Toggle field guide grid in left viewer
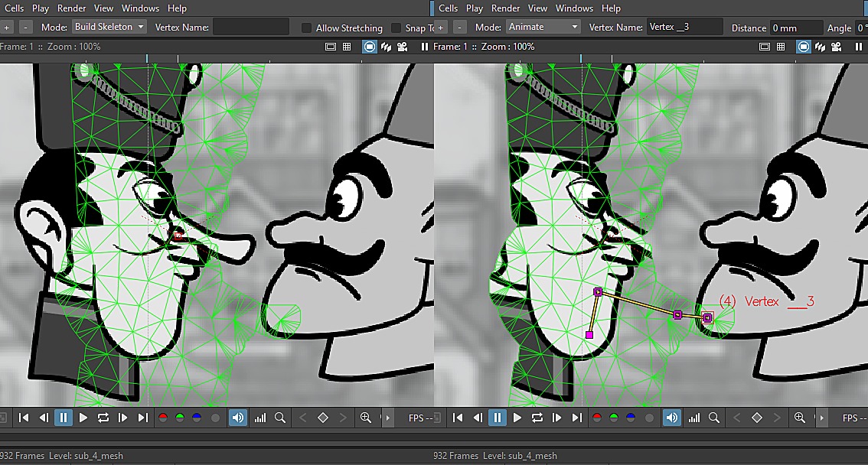Viewport: 868px width, 465px height. pos(347,47)
